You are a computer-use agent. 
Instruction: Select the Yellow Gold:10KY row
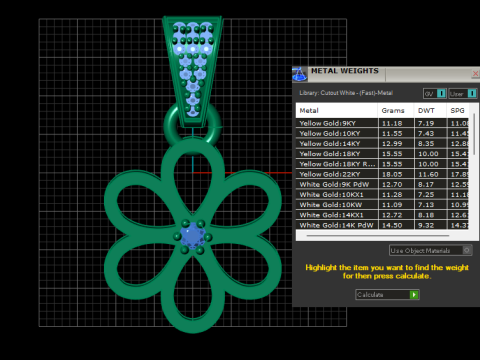[382, 133]
